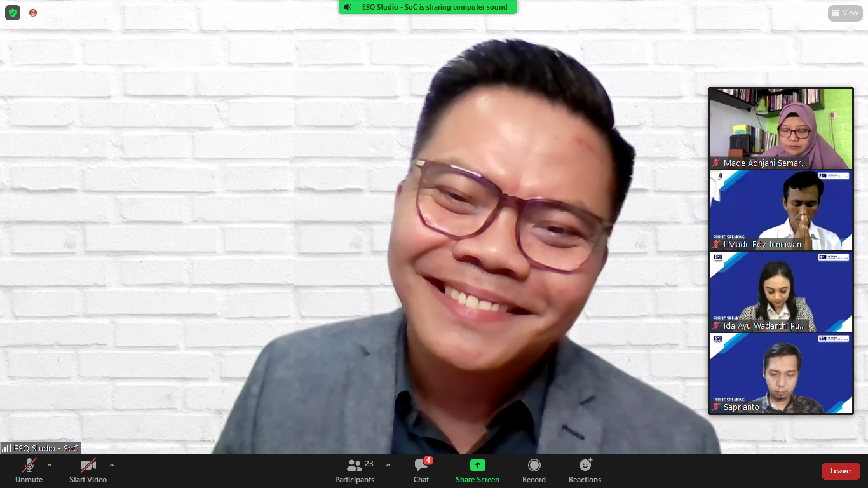
Task: Leave the meeting
Action: (840, 471)
